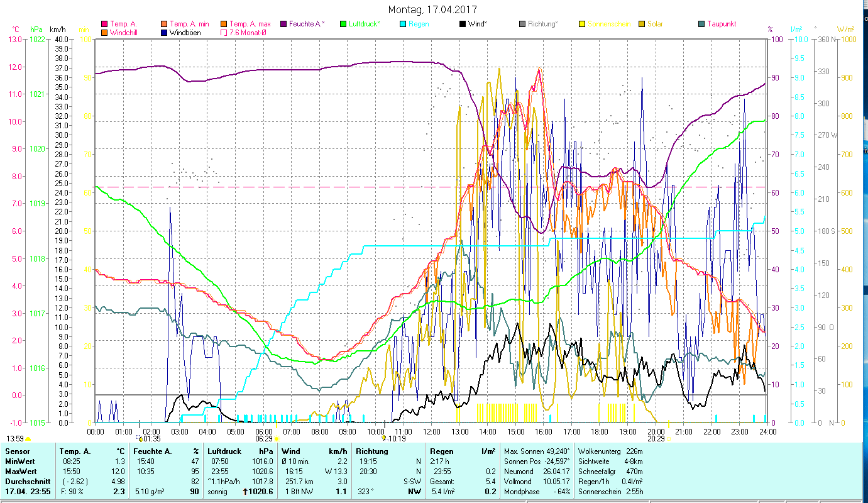Click the gray Richtung* legend square

pos(522,25)
